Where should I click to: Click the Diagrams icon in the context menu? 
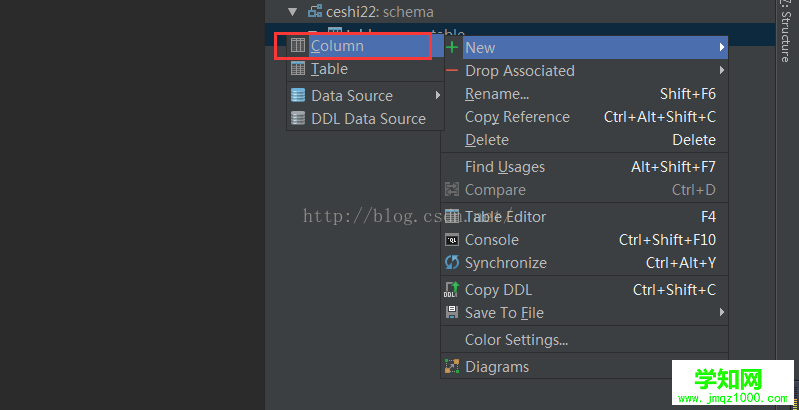click(x=452, y=366)
